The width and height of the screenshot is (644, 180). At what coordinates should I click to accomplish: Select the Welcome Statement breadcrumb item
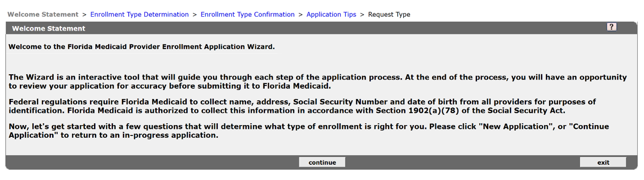click(x=43, y=14)
